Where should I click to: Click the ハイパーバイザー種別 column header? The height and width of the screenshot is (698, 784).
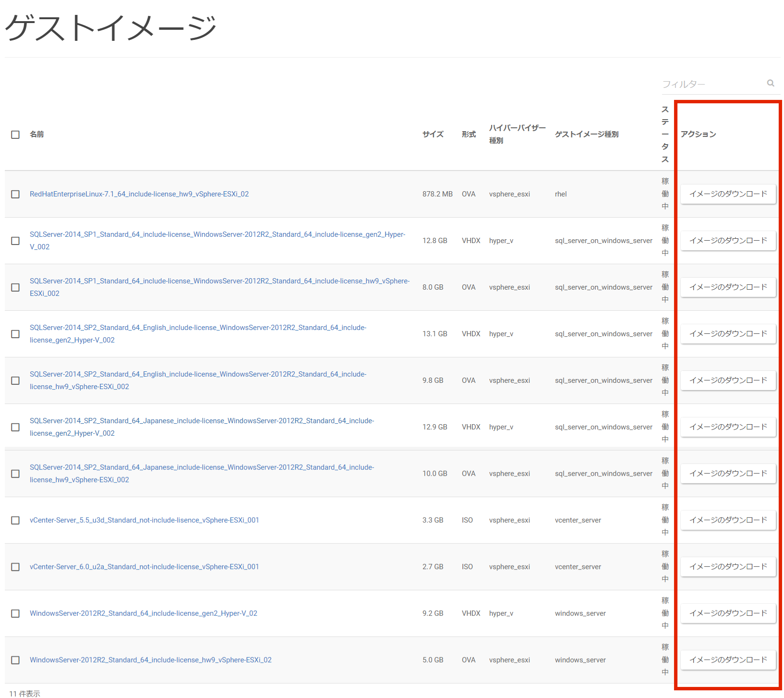click(x=517, y=135)
